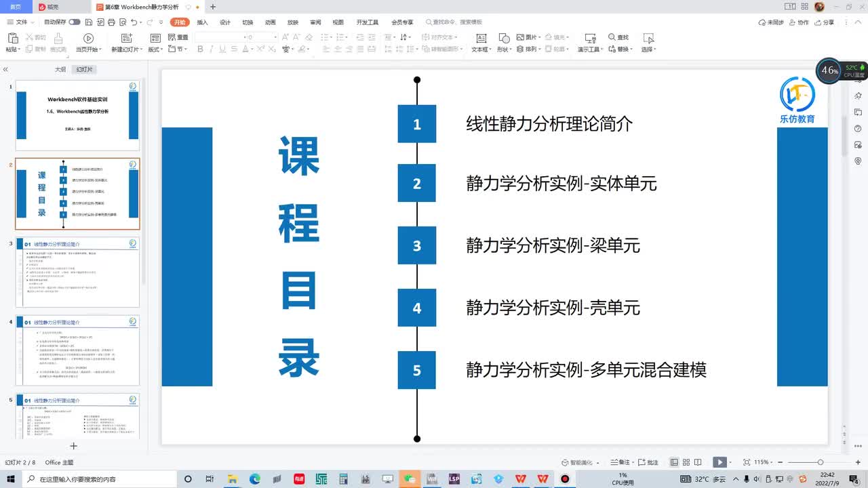Open the Insert (插入) tab
This screenshot has height=488, width=868.
click(202, 22)
